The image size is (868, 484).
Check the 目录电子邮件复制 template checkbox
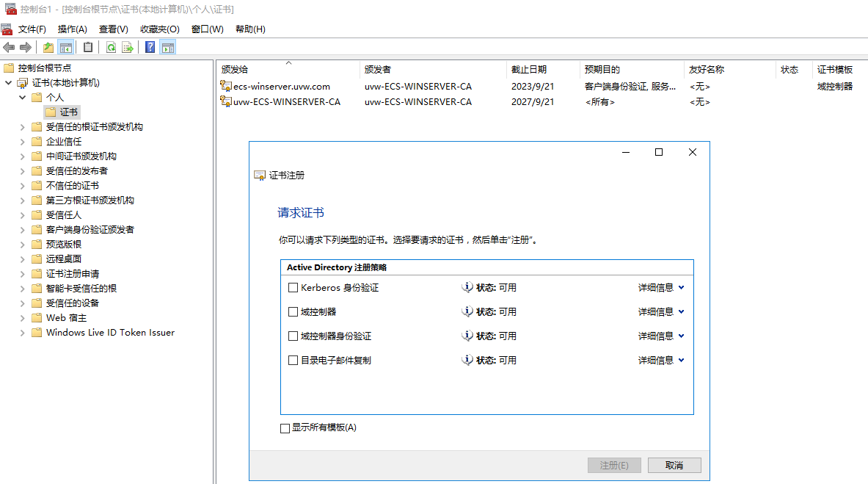pos(293,361)
